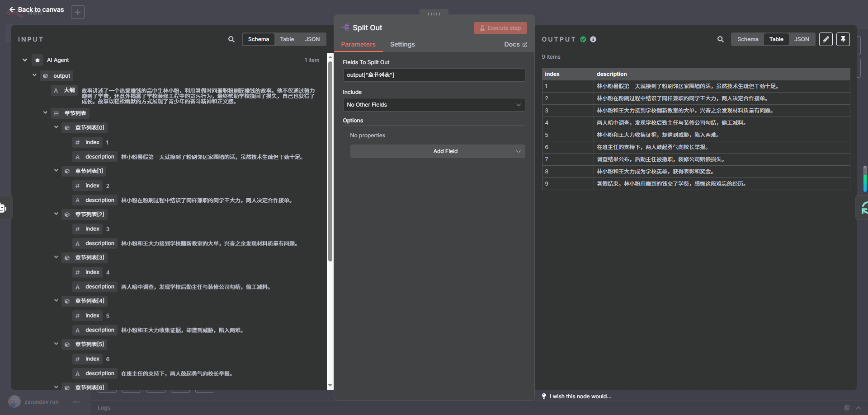Switch input view to Table
868x415 pixels.
pyautogui.click(x=287, y=39)
